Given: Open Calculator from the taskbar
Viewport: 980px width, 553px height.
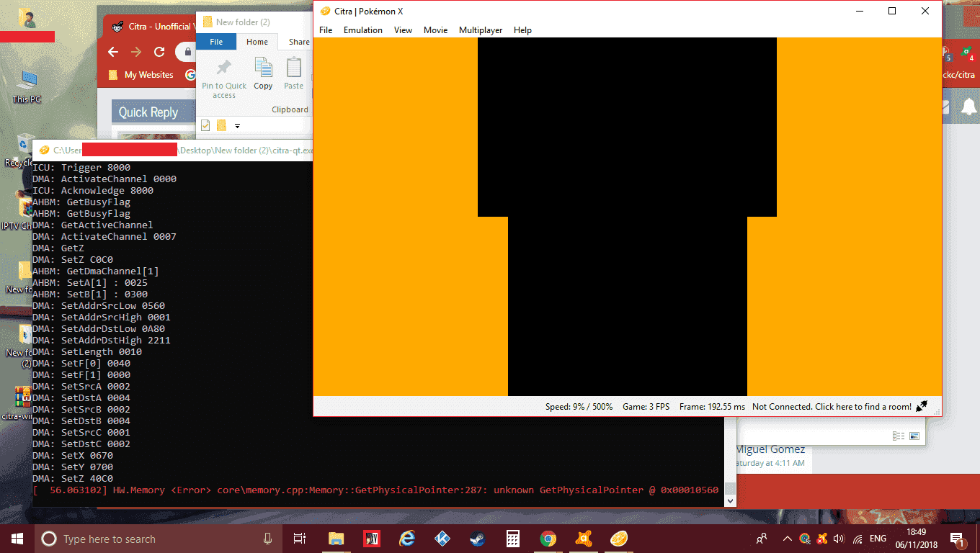Looking at the screenshot, I should pos(513,539).
